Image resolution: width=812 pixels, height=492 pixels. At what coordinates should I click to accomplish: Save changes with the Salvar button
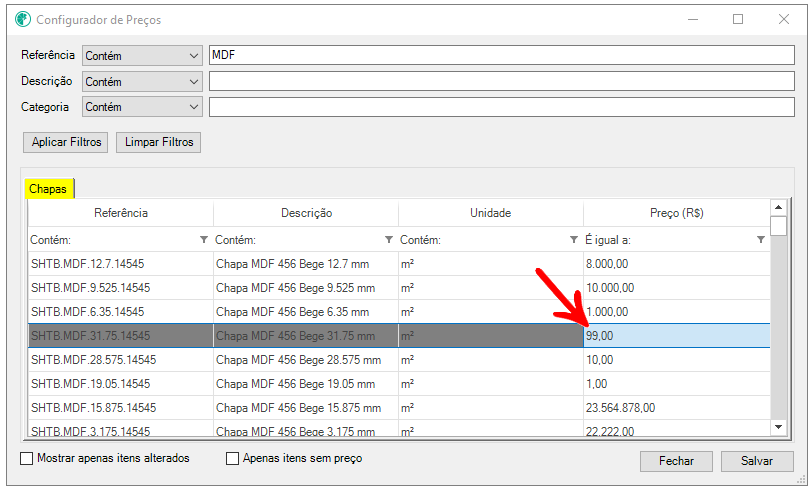pyautogui.click(x=757, y=461)
